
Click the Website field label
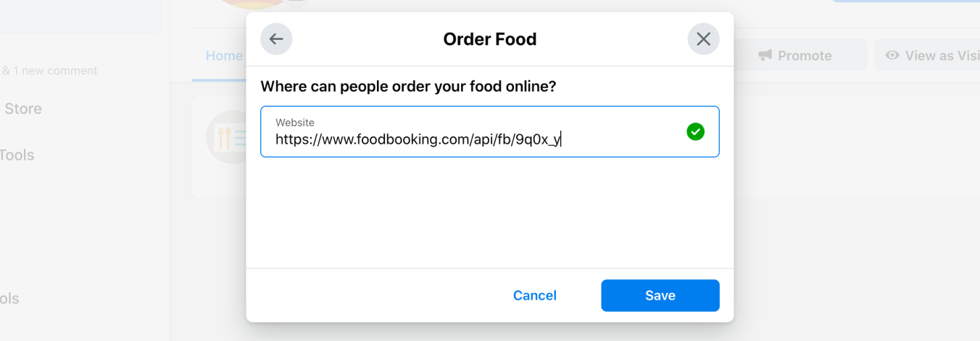point(295,123)
